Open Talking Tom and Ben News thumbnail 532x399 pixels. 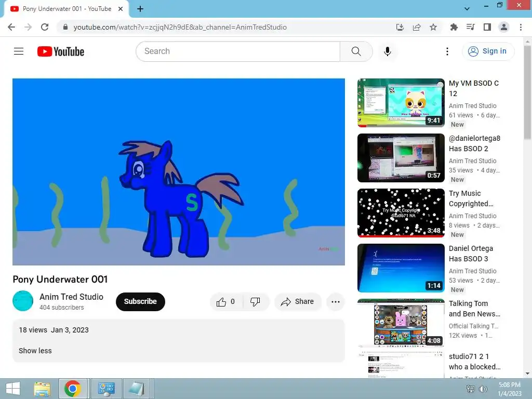pos(401,323)
